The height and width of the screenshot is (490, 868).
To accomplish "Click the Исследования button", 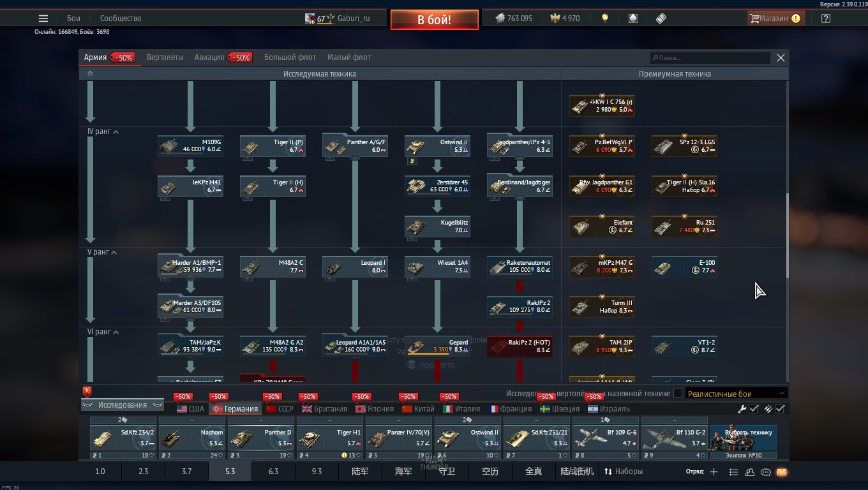I will 122,405.
